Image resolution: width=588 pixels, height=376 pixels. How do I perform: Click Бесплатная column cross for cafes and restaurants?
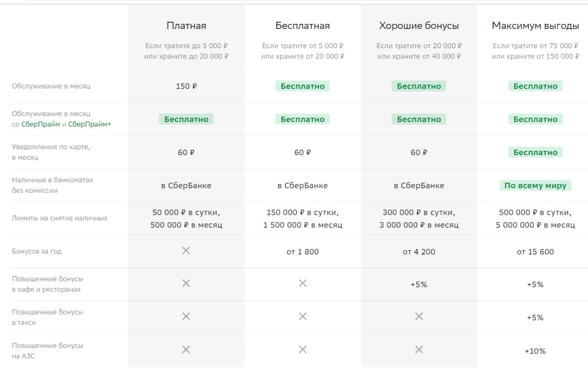tap(303, 284)
